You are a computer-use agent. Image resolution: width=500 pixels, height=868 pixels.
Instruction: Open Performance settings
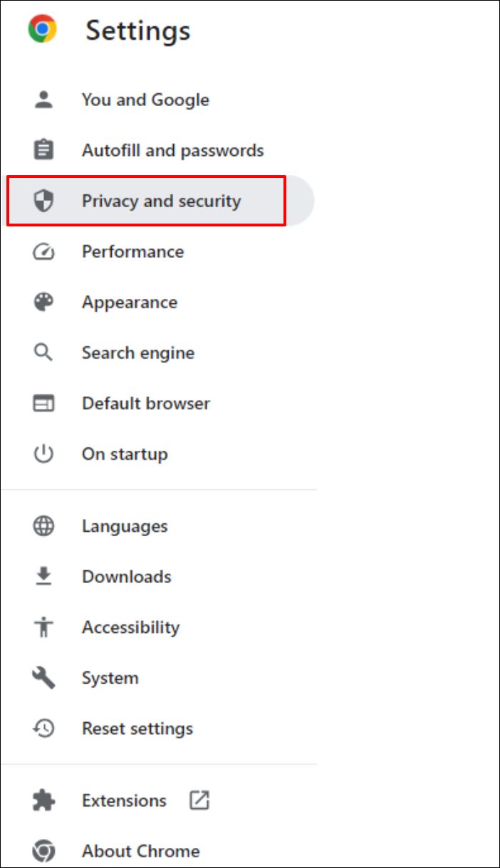(x=132, y=252)
